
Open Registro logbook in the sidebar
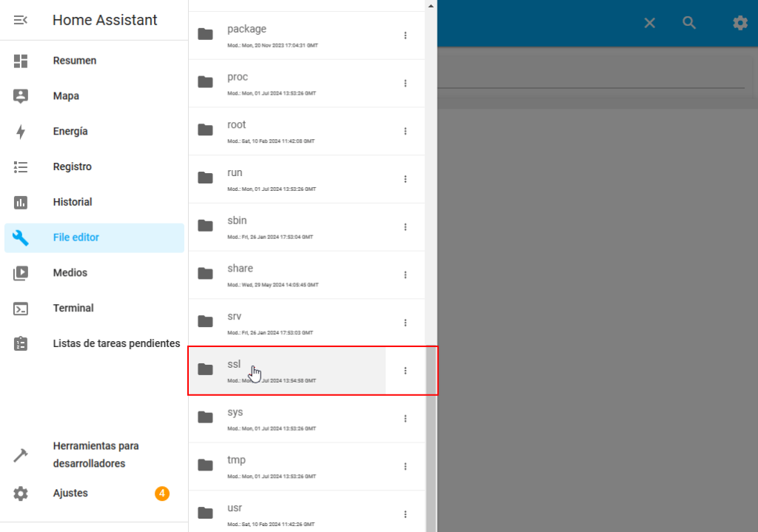(x=73, y=167)
